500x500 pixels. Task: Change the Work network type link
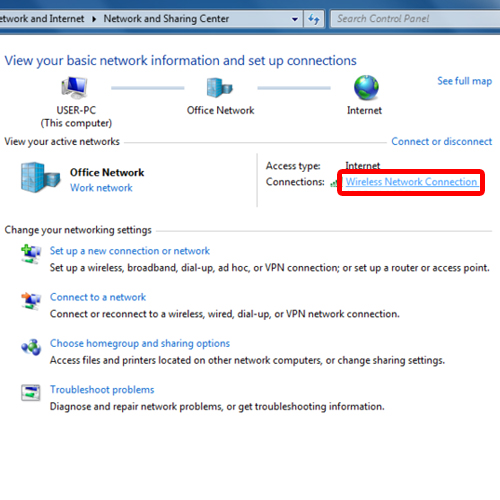pos(101,188)
